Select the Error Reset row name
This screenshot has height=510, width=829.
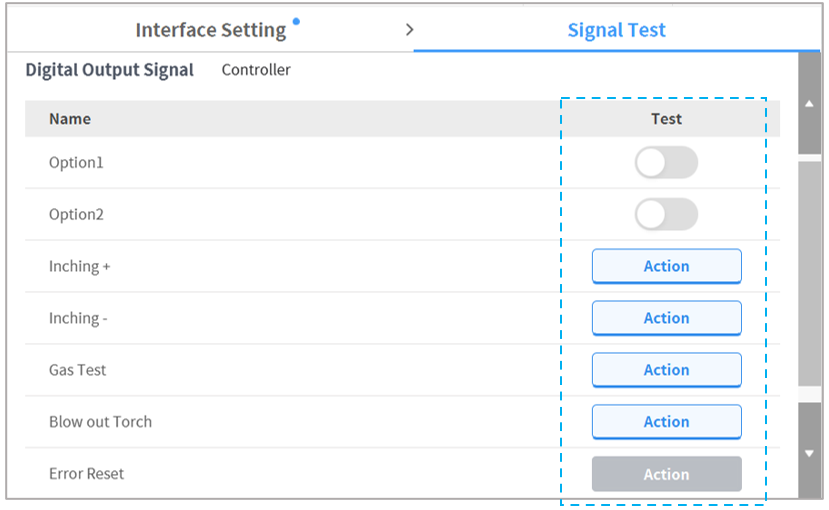(x=86, y=474)
